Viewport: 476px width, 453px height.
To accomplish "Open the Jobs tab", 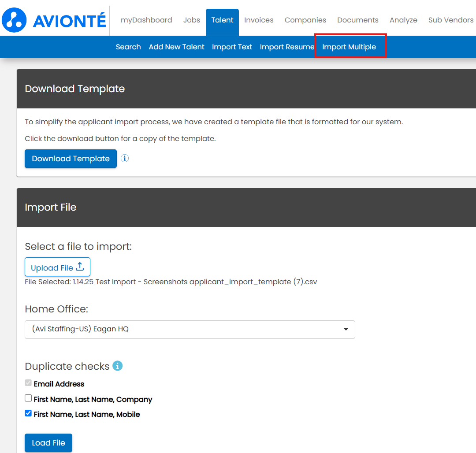I will pyautogui.click(x=192, y=20).
